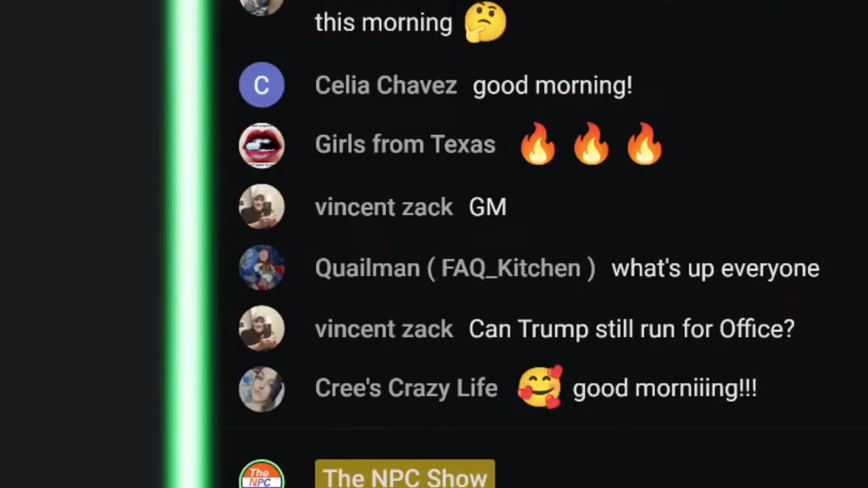Select vincent zack's avatar beside GM message
The image size is (868, 488).
(262, 207)
